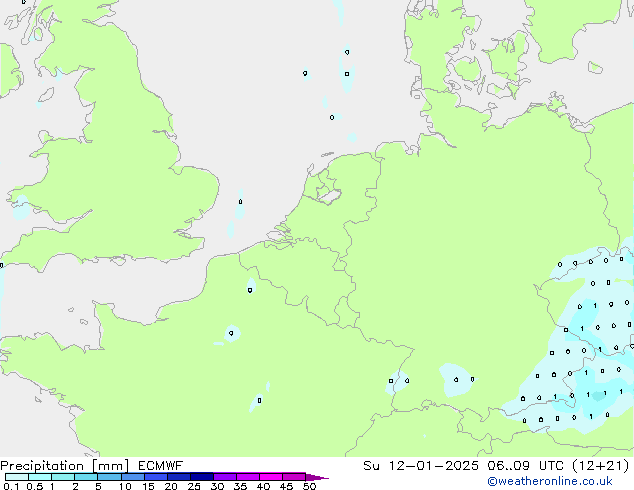Click the number 50 on the legend scale
This screenshot has width=634, height=490.
pos(310,487)
